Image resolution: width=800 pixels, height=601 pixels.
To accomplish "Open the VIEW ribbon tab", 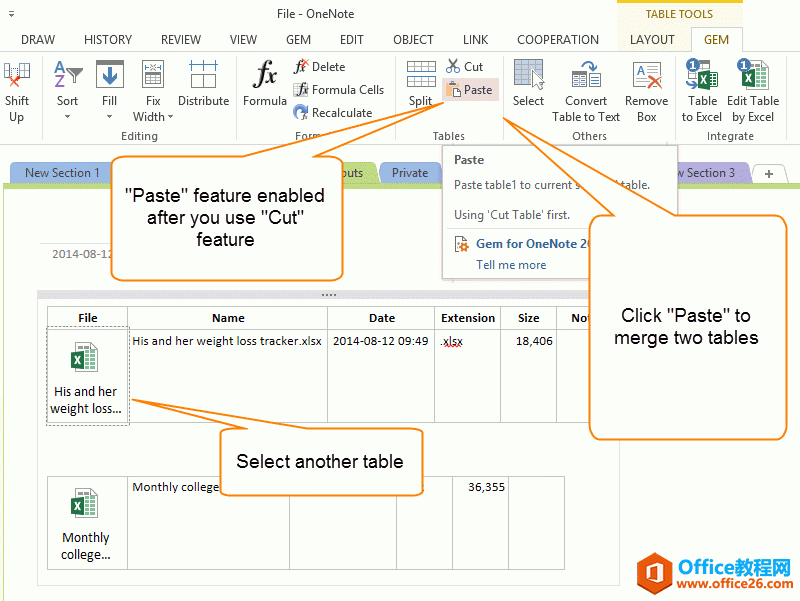I will 243,40.
